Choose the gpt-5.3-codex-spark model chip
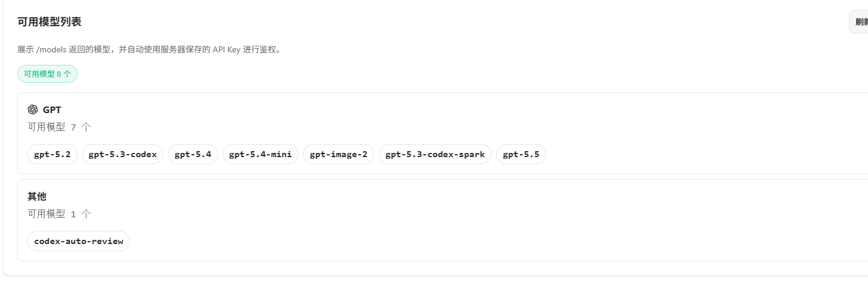This screenshot has height=294, width=868. 435,155
